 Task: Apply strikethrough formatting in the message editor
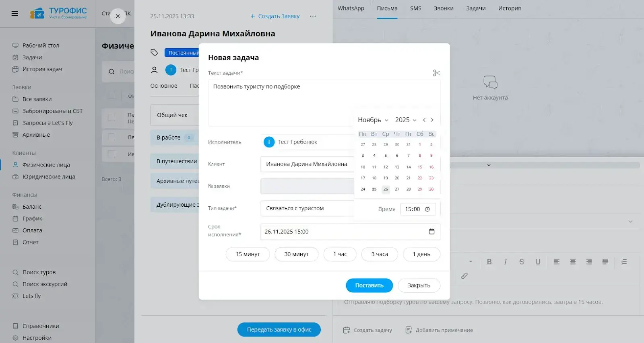[x=522, y=262]
